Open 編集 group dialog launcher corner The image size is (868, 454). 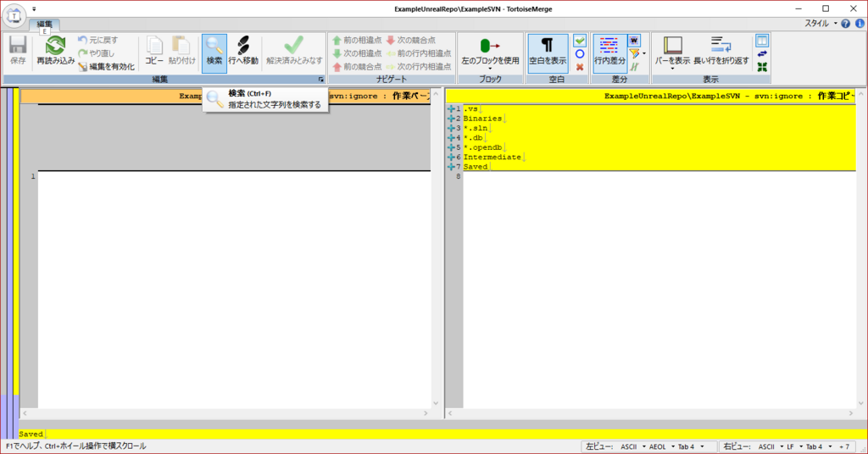coord(320,80)
